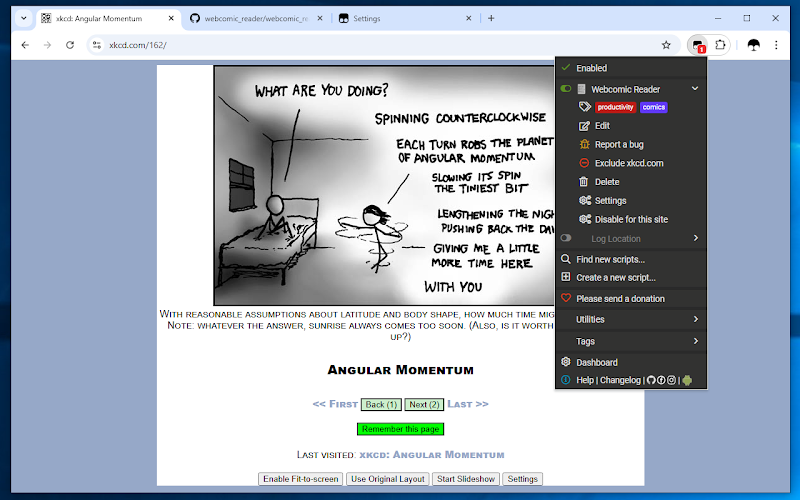
Task: Click the Back (1) button
Action: (381, 404)
